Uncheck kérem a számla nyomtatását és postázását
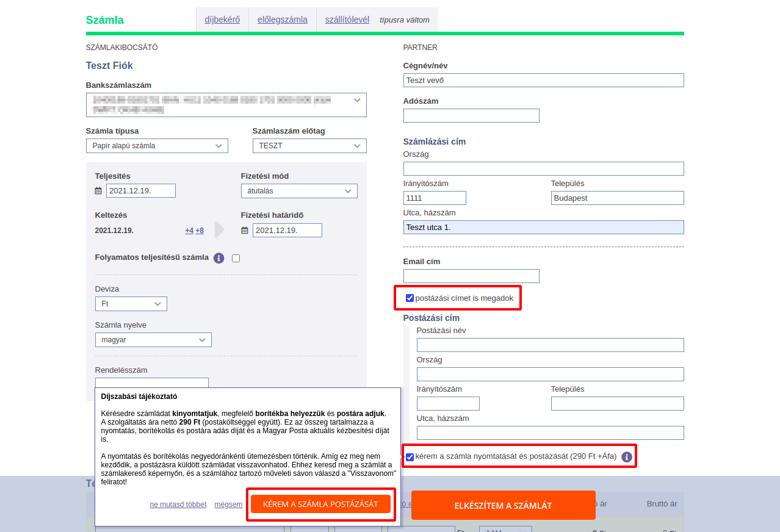 pyautogui.click(x=410, y=457)
